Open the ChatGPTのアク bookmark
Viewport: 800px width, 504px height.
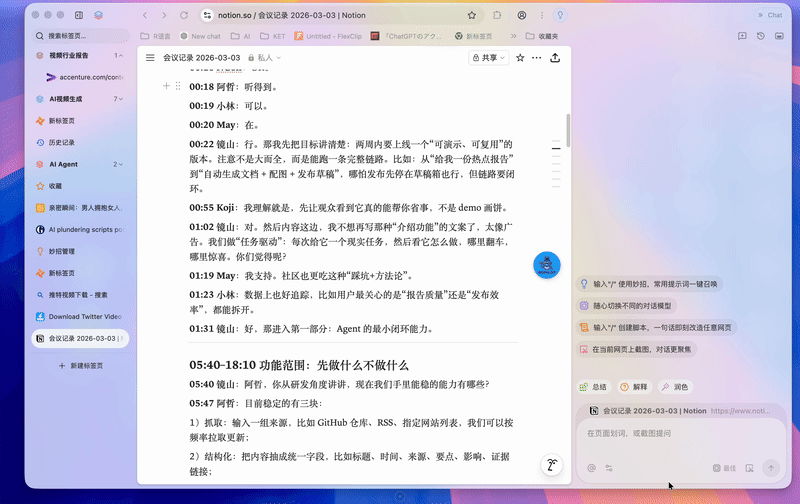[407, 36]
